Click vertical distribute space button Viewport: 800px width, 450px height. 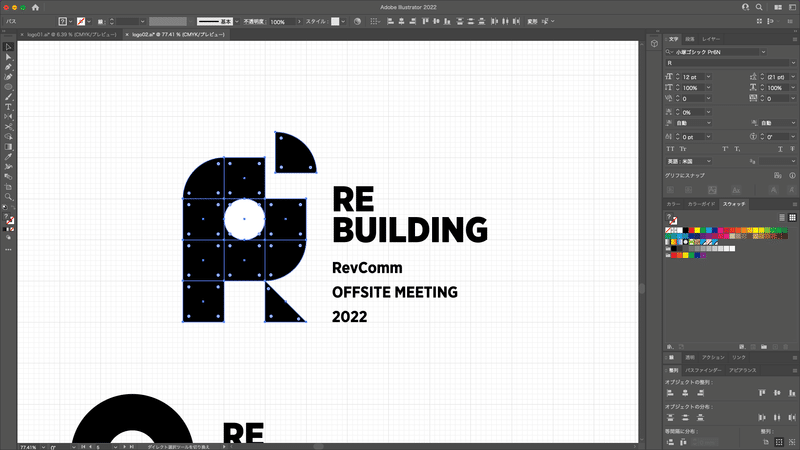click(x=670, y=442)
